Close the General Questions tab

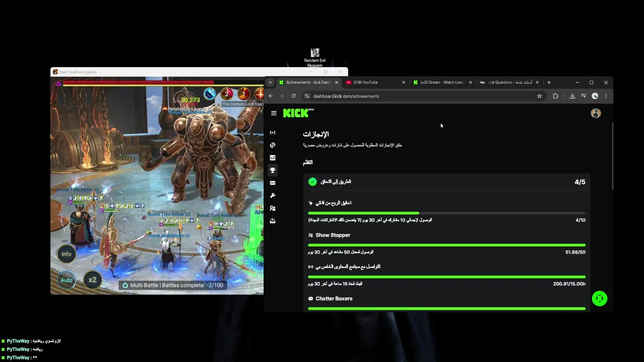pos(537,82)
